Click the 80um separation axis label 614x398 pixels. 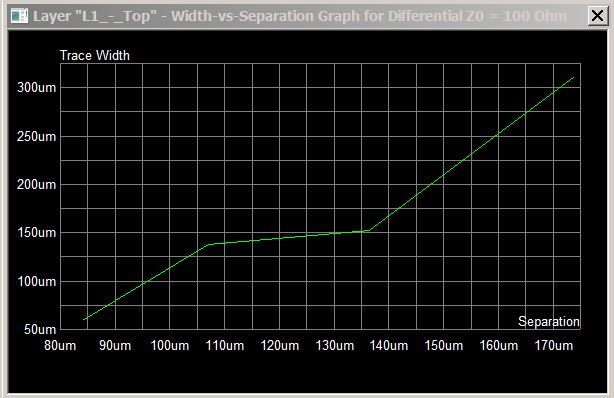[x=60, y=346]
